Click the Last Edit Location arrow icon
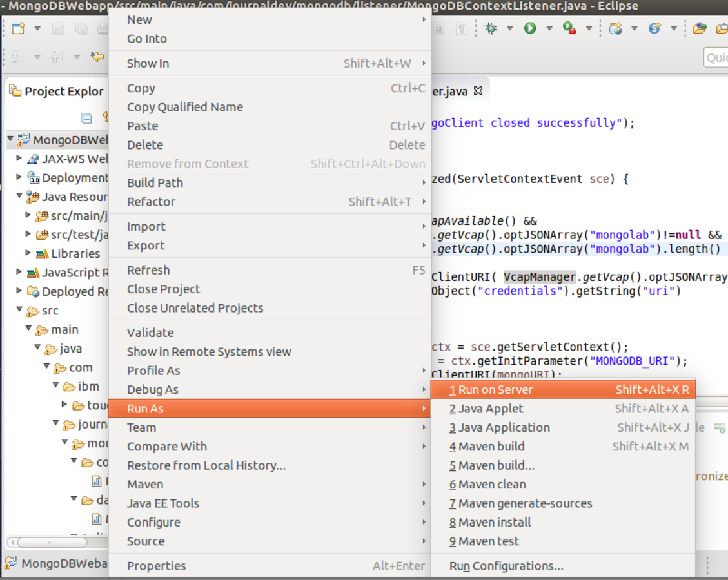This screenshot has height=580, width=728. click(97, 57)
